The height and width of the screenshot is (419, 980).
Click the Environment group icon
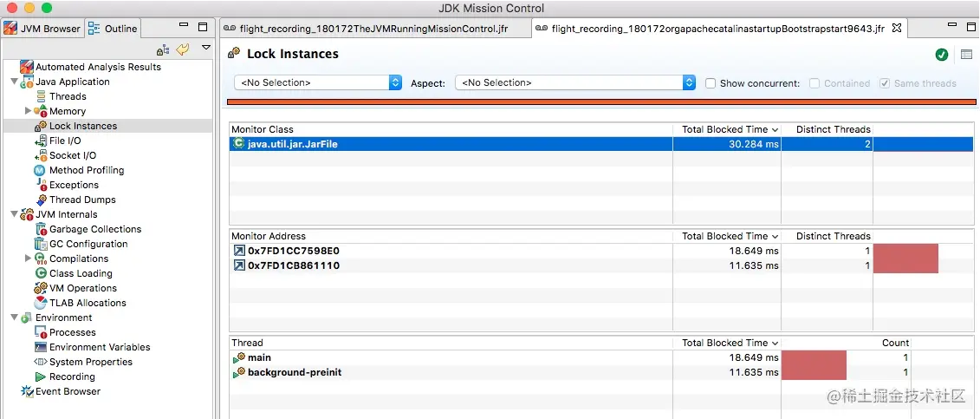point(27,318)
